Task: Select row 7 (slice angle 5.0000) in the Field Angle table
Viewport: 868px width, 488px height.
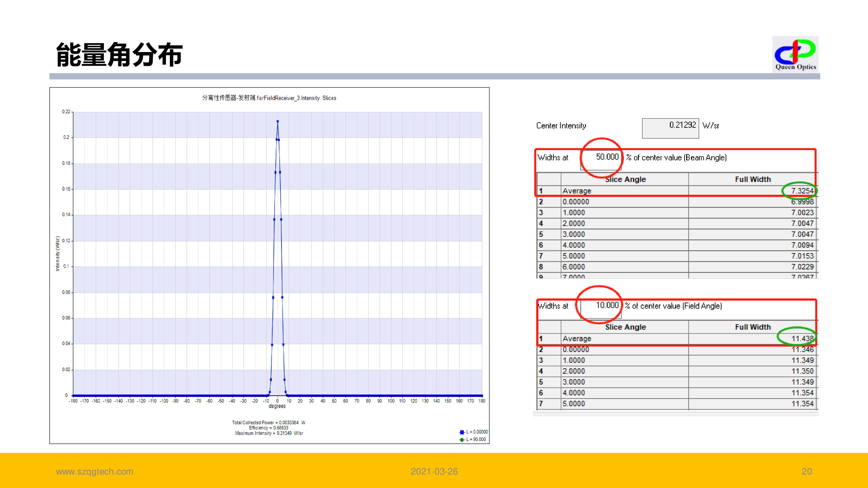Action: click(x=574, y=403)
